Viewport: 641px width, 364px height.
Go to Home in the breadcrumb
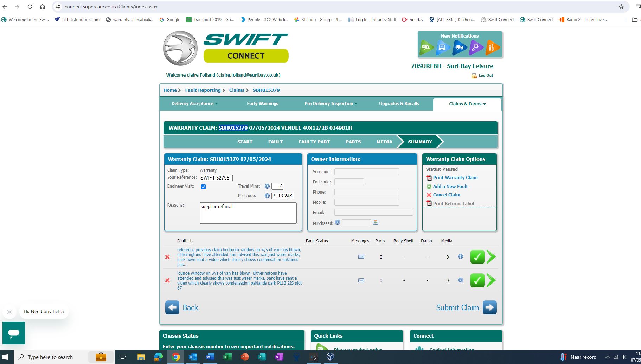(x=170, y=90)
